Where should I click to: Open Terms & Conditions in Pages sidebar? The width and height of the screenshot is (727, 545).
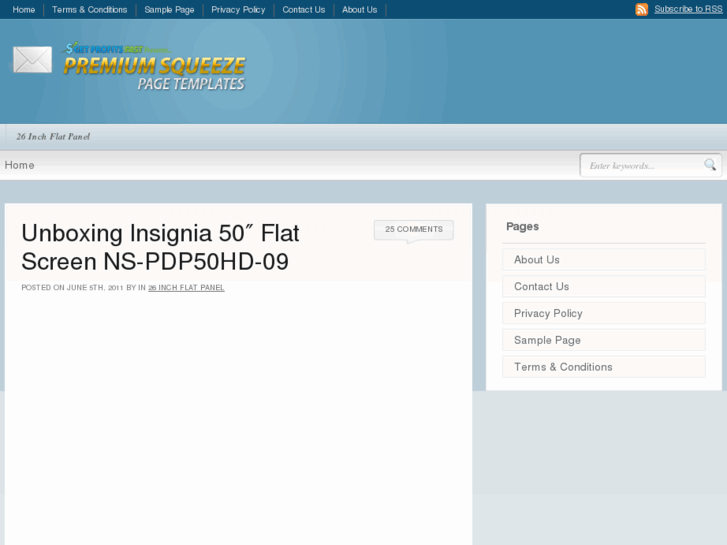coord(604,367)
